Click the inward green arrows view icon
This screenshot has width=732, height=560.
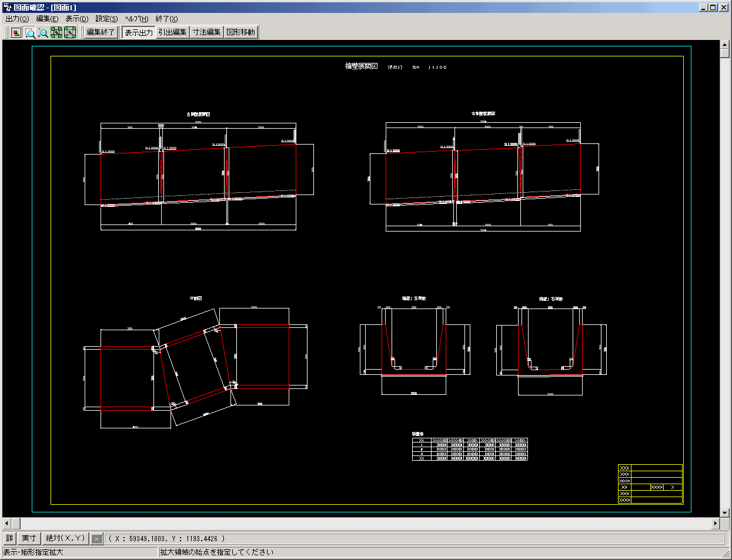(x=56, y=32)
